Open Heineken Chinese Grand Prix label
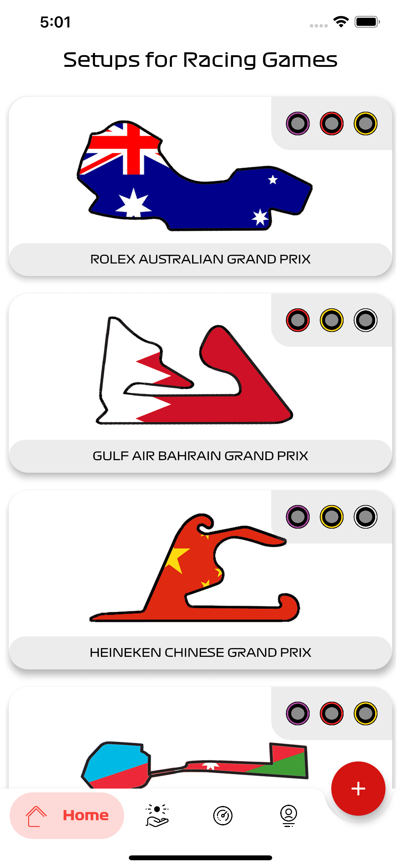 (200, 653)
